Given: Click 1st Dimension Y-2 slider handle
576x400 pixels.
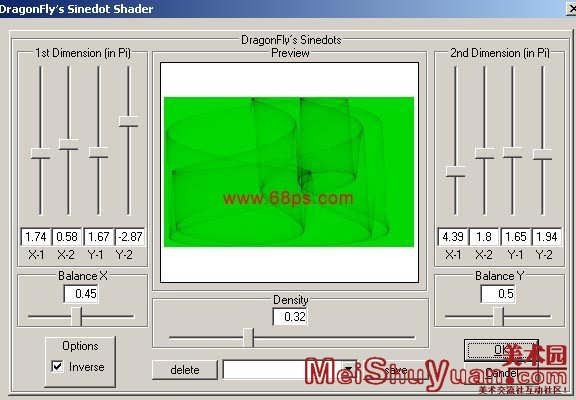Looking at the screenshot, I should [129, 122].
